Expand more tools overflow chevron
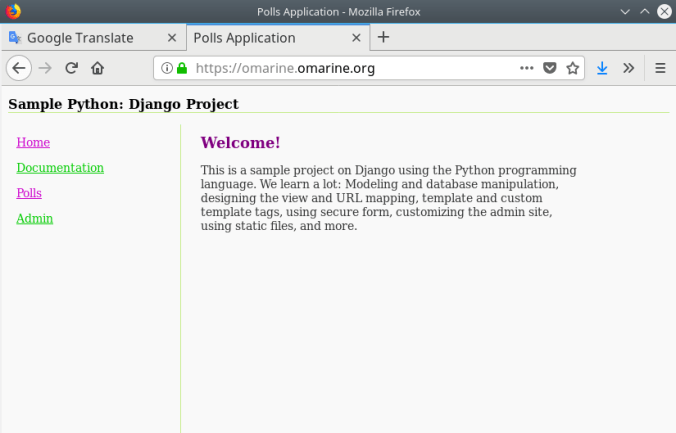676x433 pixels. (x=628, y=68)
